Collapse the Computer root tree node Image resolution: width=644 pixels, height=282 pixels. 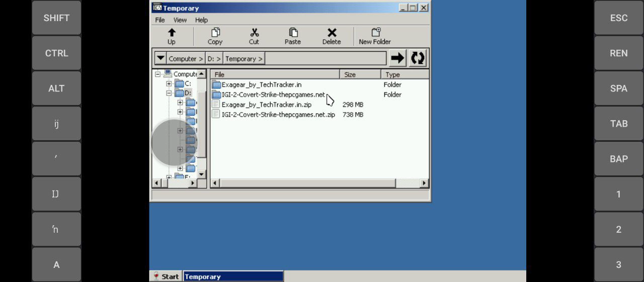coord(158,74)
